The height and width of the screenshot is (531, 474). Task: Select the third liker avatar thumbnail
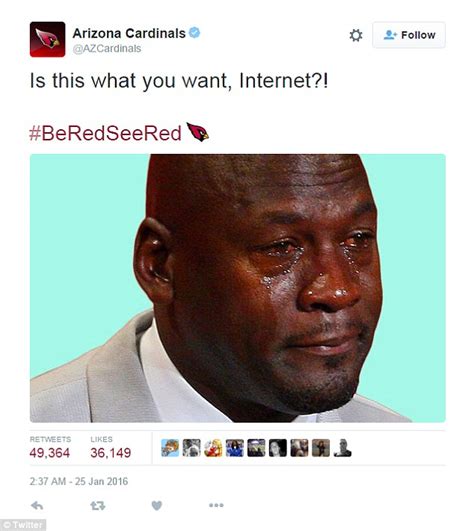pos(213,448)
